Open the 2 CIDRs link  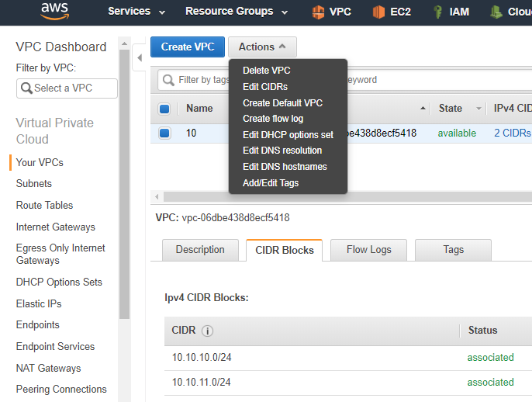513,133
